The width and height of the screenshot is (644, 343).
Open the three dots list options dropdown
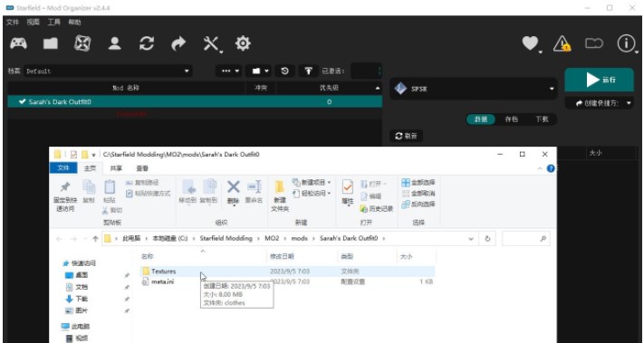click(x=229, y=71)
